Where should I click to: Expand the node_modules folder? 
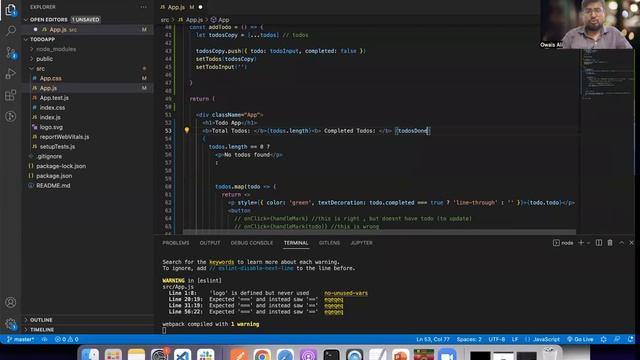click(x=87, y=49)
